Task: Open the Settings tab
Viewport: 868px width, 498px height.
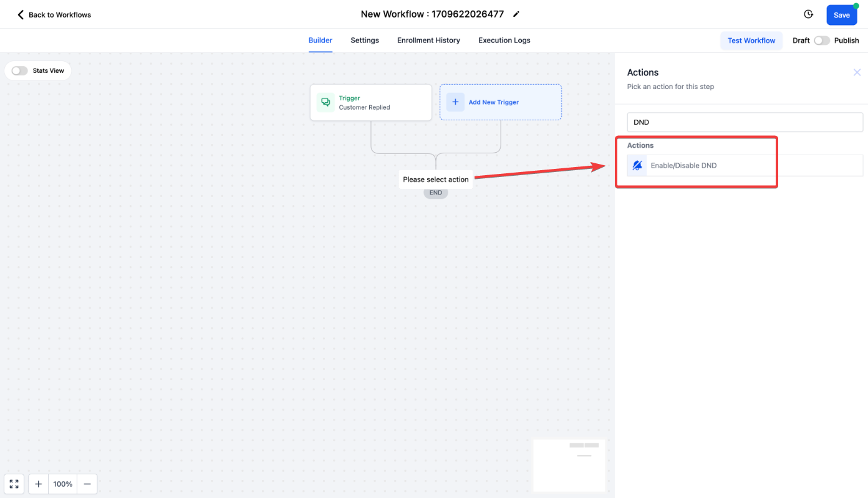Action: pyautogui.click(x=365, y=41)
